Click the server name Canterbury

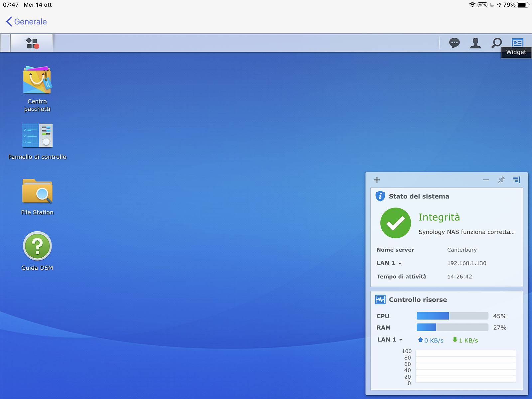[462, 250]
